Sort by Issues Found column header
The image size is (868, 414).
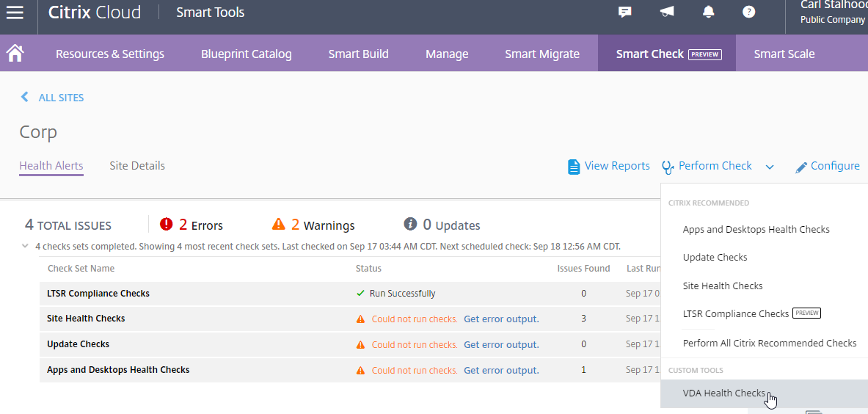(x=583, y=269)
